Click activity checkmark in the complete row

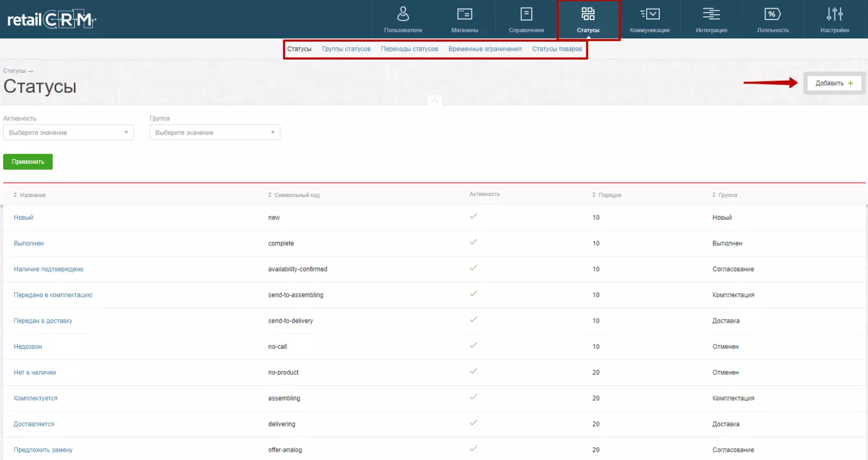click(474, 242)
